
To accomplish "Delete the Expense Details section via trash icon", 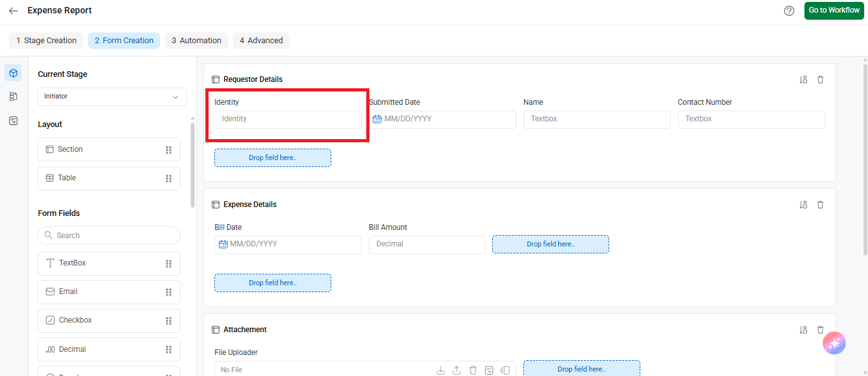I will (820, 205).
